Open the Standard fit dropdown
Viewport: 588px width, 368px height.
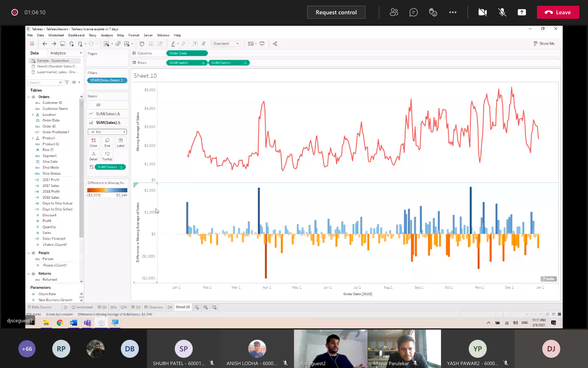point(225,43)
